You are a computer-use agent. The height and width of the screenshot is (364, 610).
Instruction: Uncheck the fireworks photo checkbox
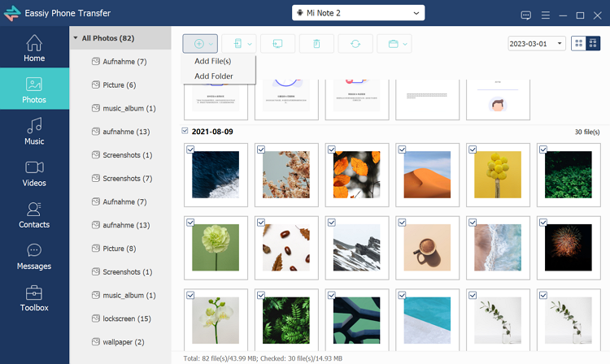543,223
